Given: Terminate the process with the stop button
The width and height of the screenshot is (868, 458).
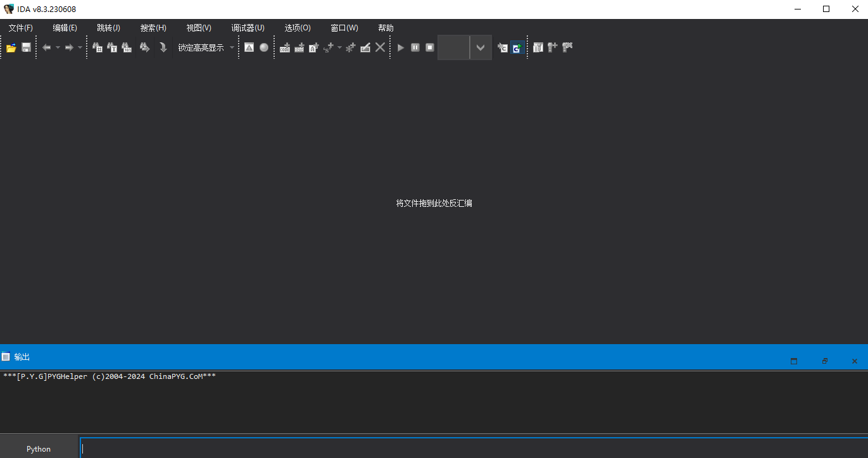Looking at the screenshot, I should point(430,47).
